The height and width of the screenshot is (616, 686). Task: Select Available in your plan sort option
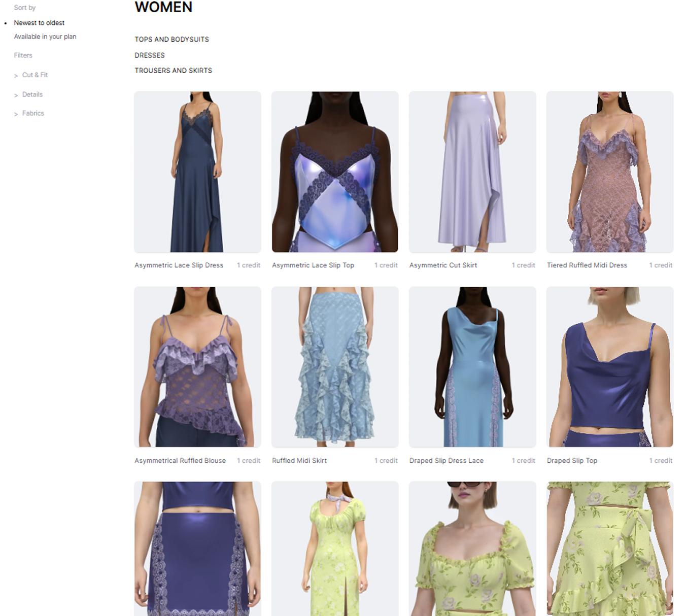[x=45, y=37]
